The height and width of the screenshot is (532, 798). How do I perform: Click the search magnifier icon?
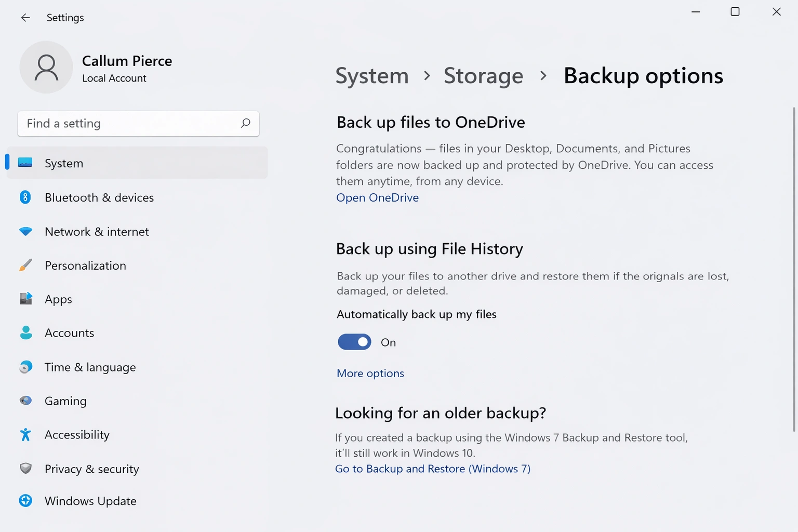click(245, 124)
